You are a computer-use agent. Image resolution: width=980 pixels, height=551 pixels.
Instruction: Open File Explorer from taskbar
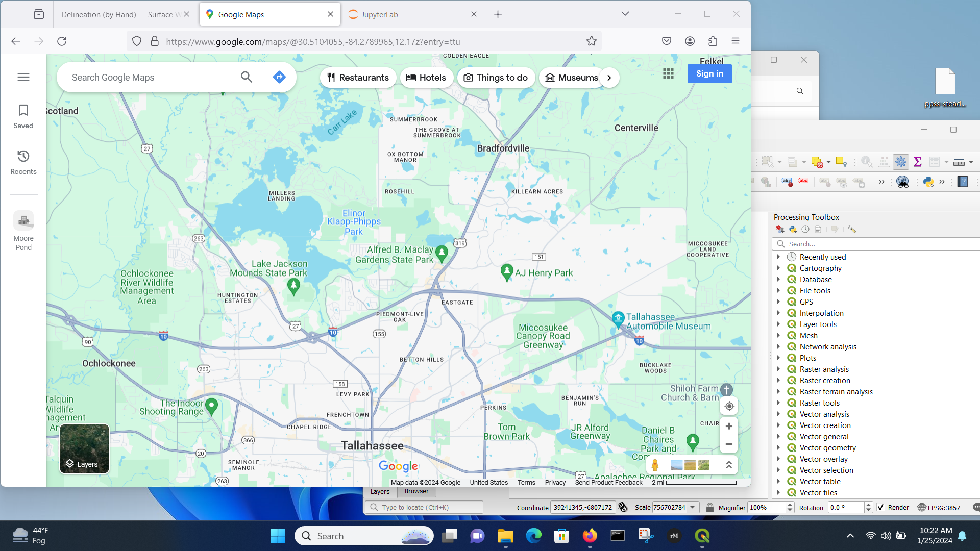coord(505,536)
